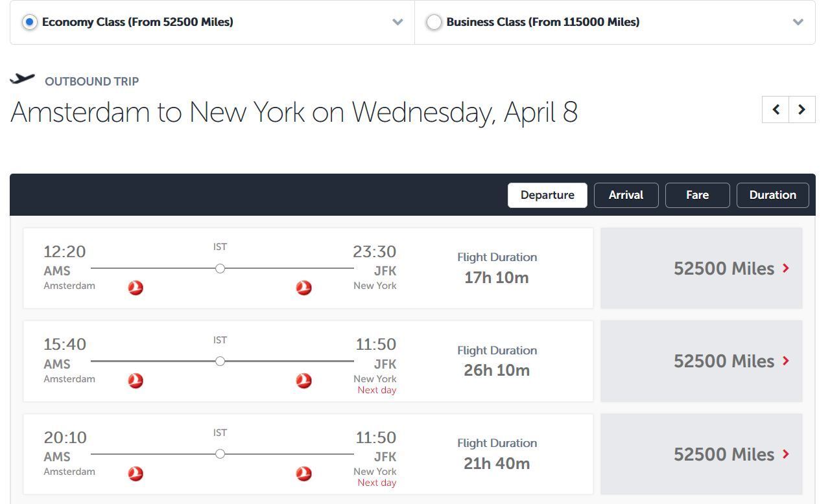
Task: Click first airline logo on 12:20 flight
Action: (x=136, y=288)
